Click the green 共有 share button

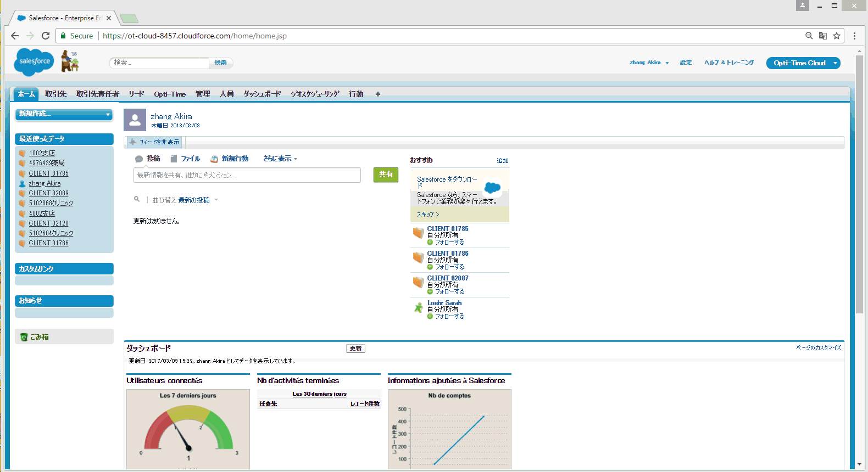pos(386,175)
